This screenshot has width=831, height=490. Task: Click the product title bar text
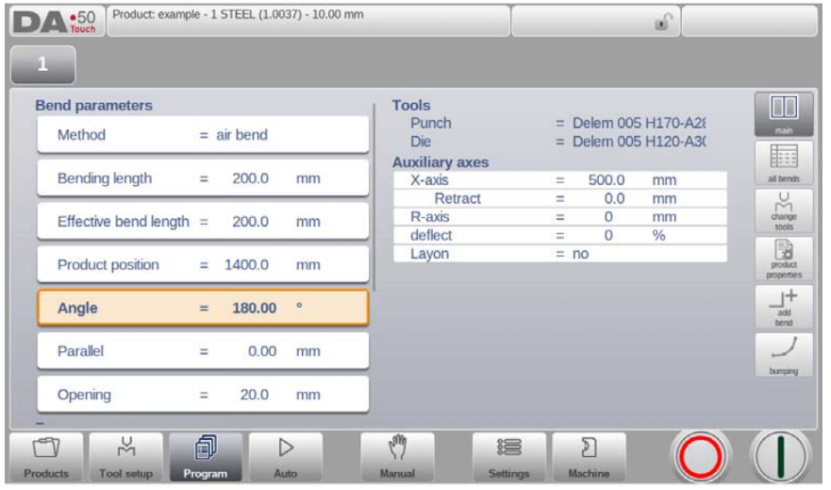tap(238, 15)
